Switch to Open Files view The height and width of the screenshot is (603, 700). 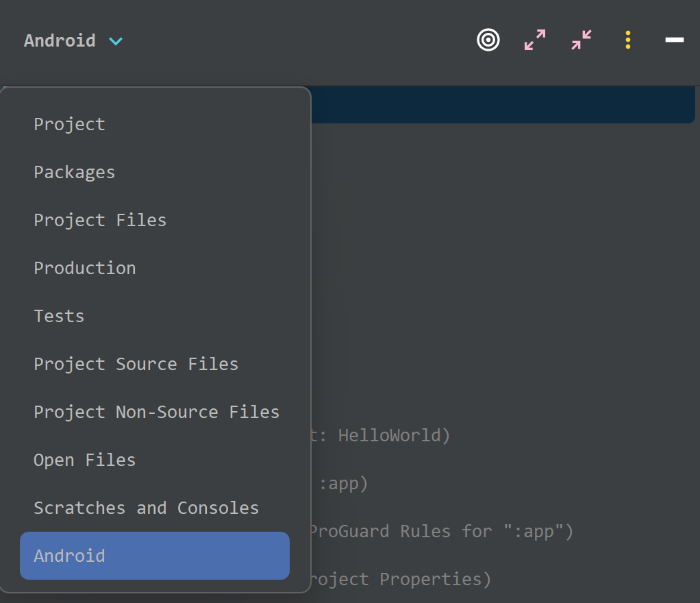85,460
